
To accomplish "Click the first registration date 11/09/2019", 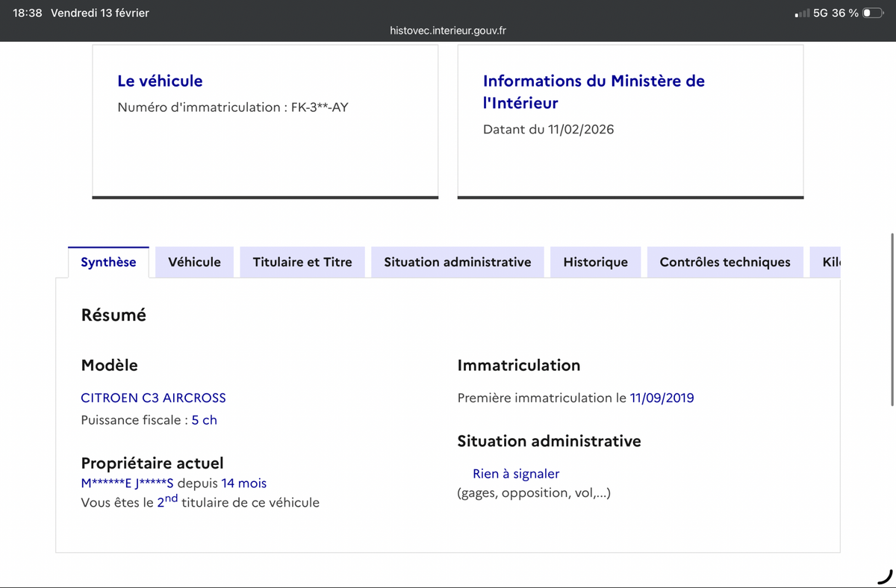I will [662, 398].
